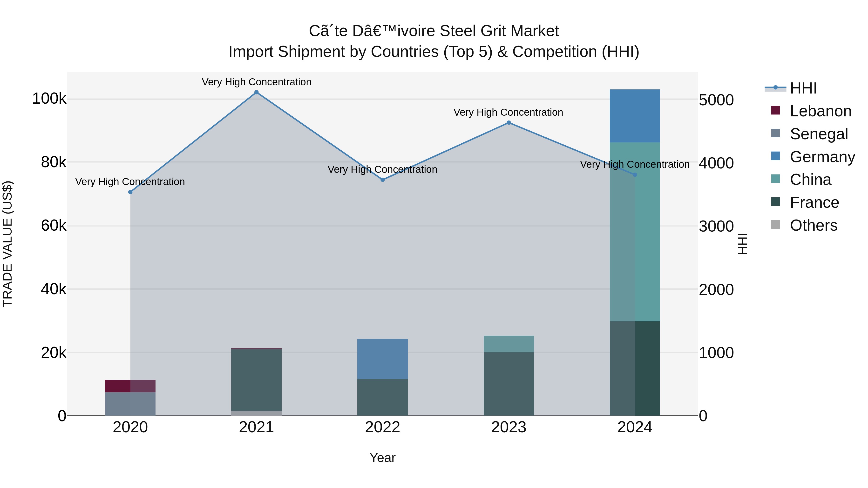Toggle the France legend entry
The image size is (868, 488).
[805, 202]
